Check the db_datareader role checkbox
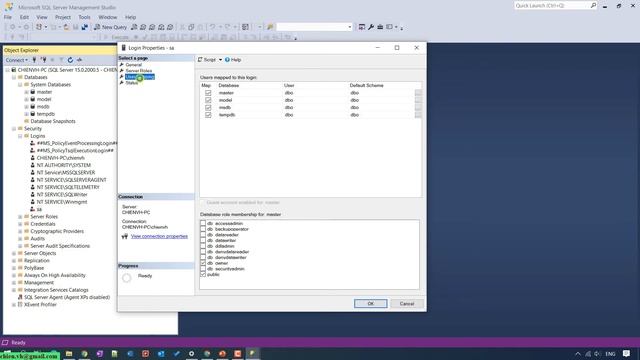640x360 pixels. pyautogui.click(x=203, y=235)
